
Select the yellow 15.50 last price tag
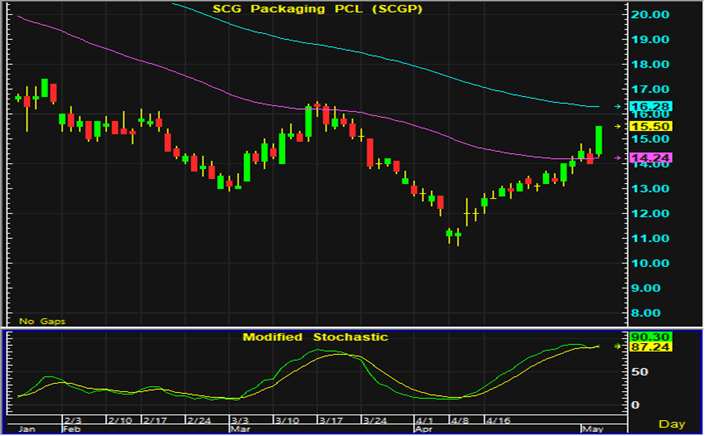tap(650, 127)
